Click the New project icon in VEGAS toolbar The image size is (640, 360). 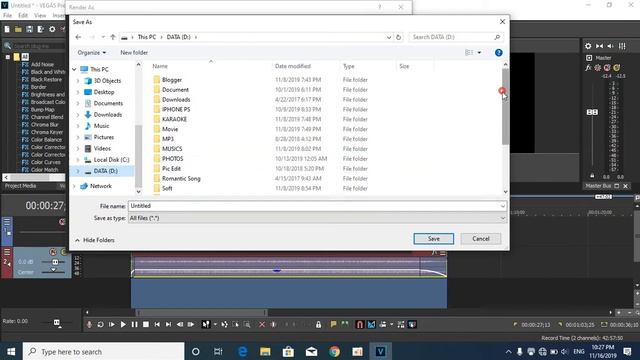coord(7,29)
